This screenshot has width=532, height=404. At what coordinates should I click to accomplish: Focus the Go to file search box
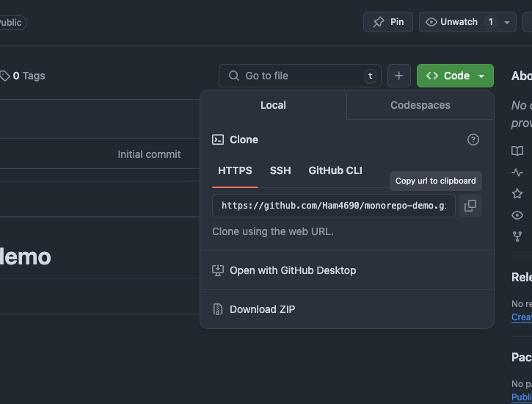300,76
